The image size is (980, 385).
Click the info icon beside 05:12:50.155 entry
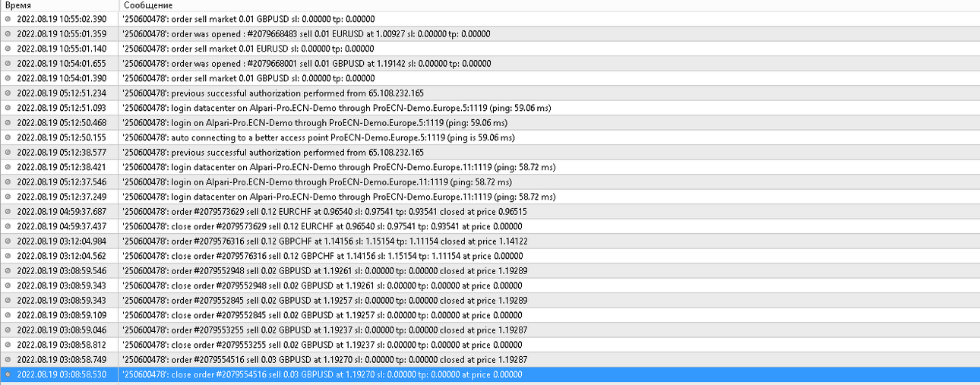(8, 137)
